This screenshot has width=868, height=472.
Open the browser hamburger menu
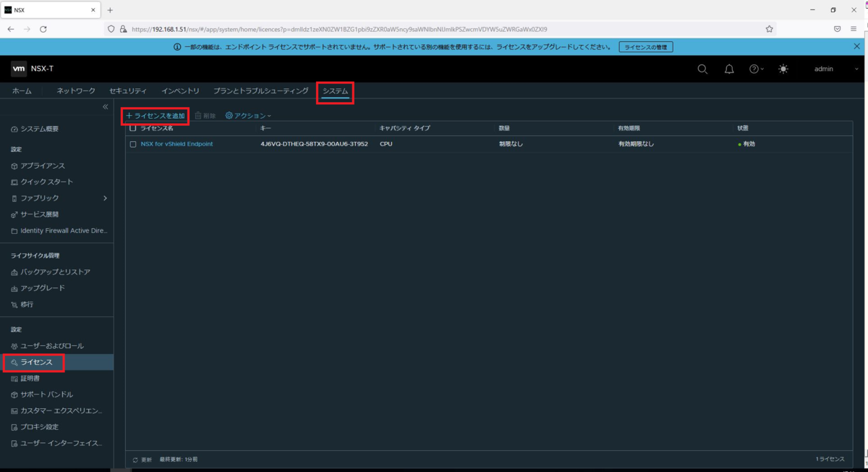(854, 29)
